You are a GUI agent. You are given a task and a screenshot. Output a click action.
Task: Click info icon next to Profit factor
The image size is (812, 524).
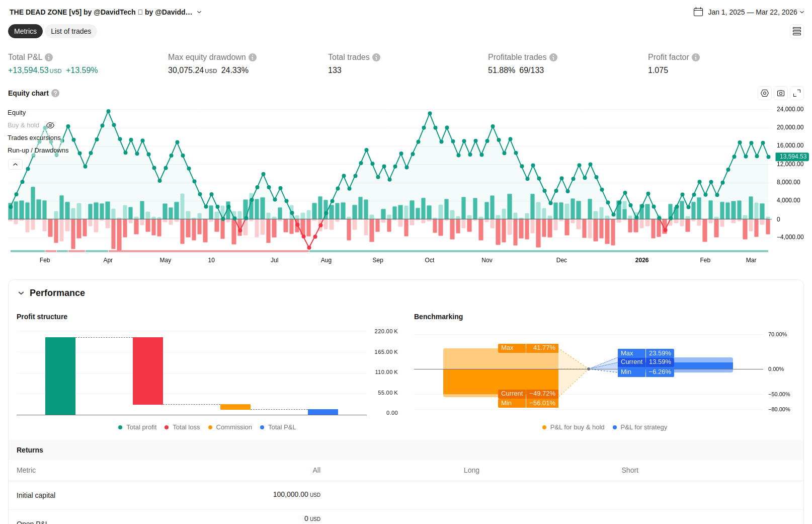point(696,57)
